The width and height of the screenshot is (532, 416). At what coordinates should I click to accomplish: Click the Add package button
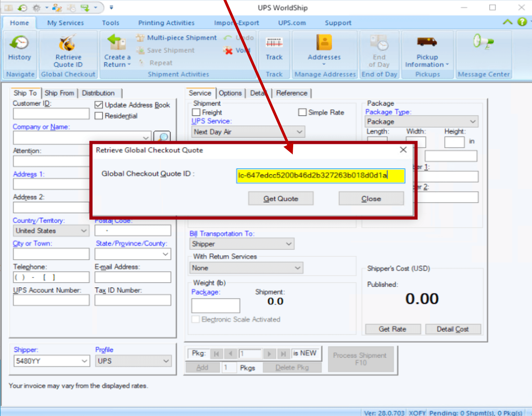[203, 368]
